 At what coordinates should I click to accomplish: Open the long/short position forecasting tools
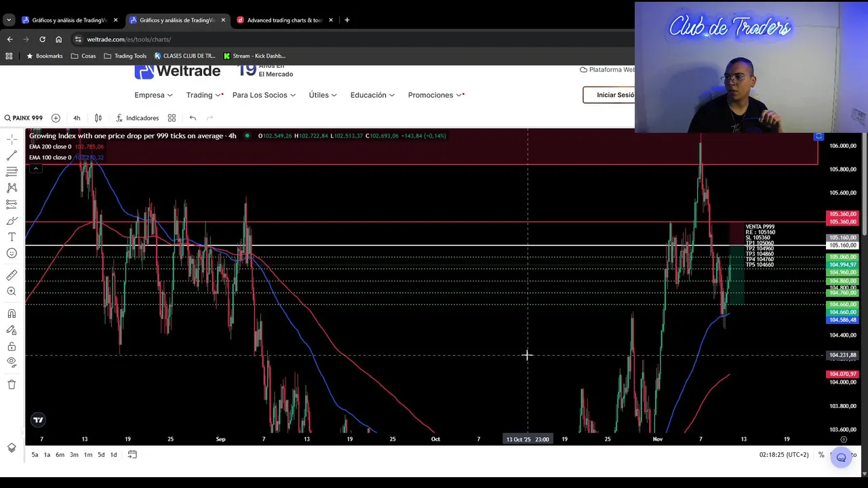click(x=12, y=204)
